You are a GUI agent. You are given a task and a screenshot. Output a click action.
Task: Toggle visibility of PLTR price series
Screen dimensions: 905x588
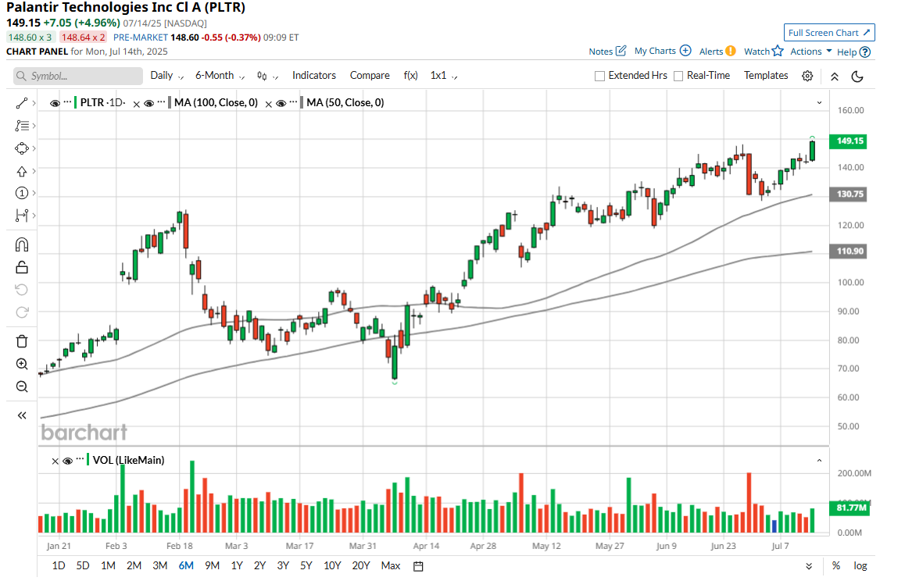tap(55, 103)
